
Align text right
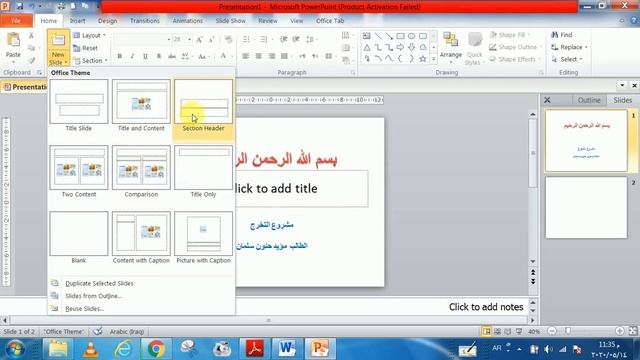(x=271, y=56)
